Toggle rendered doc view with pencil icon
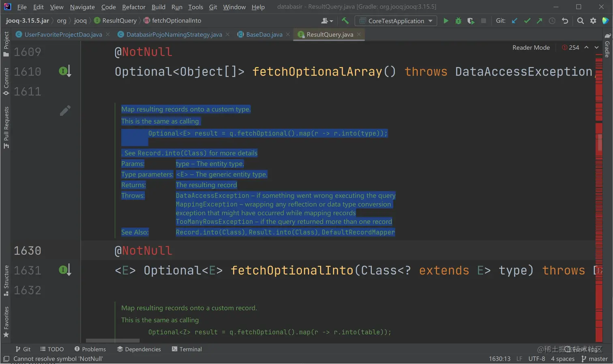The height and width of the screenshot is (364, 613). 65,111
